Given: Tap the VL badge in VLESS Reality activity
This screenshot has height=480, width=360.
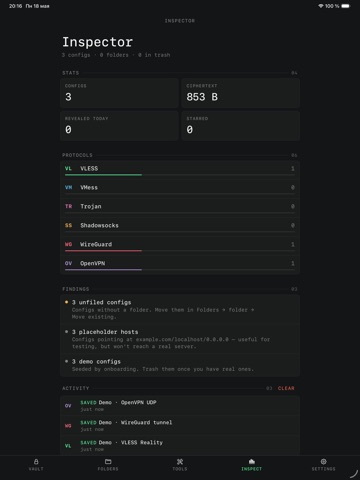Looking at the screenshot, I should [x=68, y=446].
